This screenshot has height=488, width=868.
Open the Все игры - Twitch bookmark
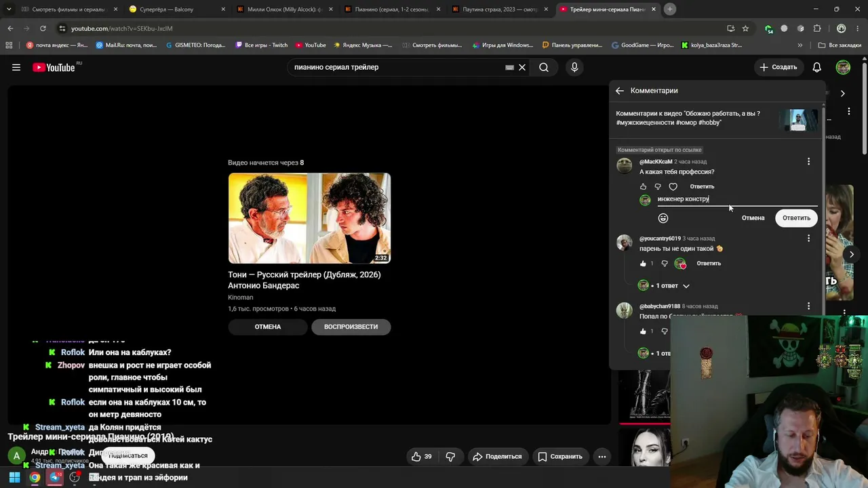(x=262, y=45)
